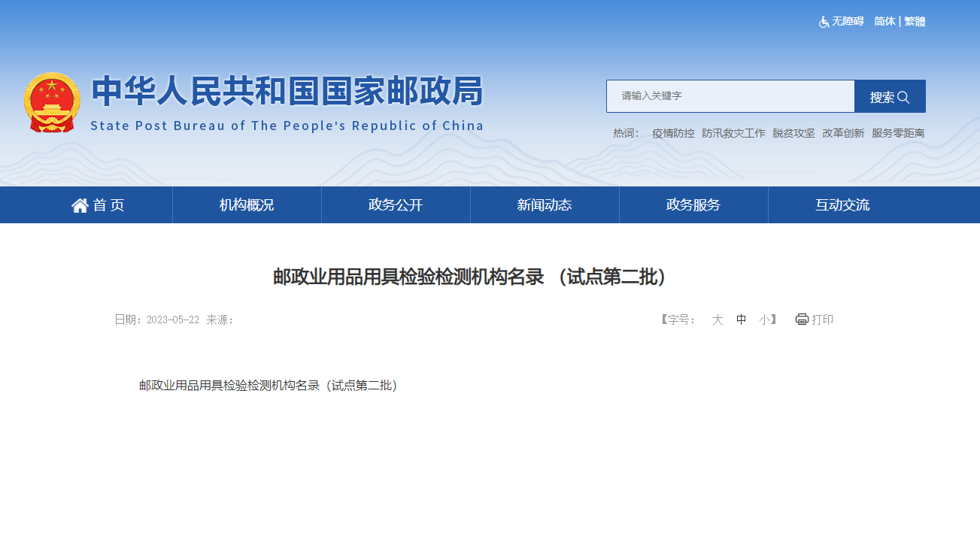Viewport: 980px width, 539px height.
Task: Click the home icon in the navigation bar
Action: click(80, 205)
